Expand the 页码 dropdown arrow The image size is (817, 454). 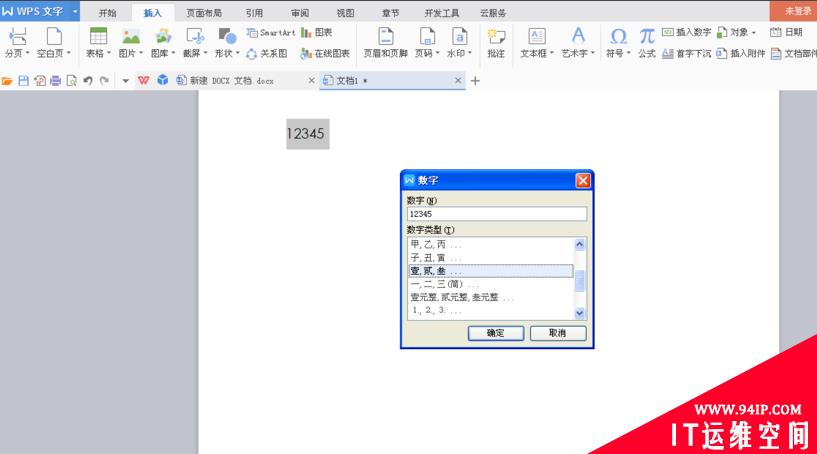click(x=437, y=53)
